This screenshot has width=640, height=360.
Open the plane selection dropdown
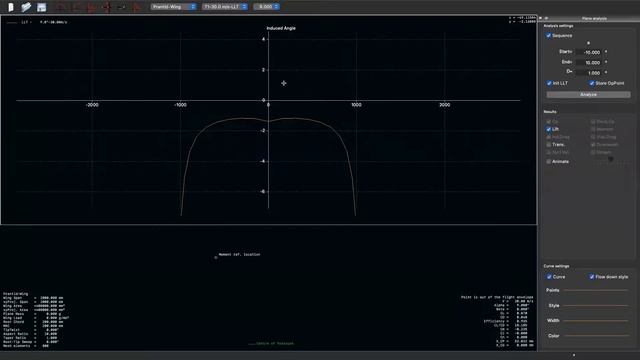click(x=173, y=7)
